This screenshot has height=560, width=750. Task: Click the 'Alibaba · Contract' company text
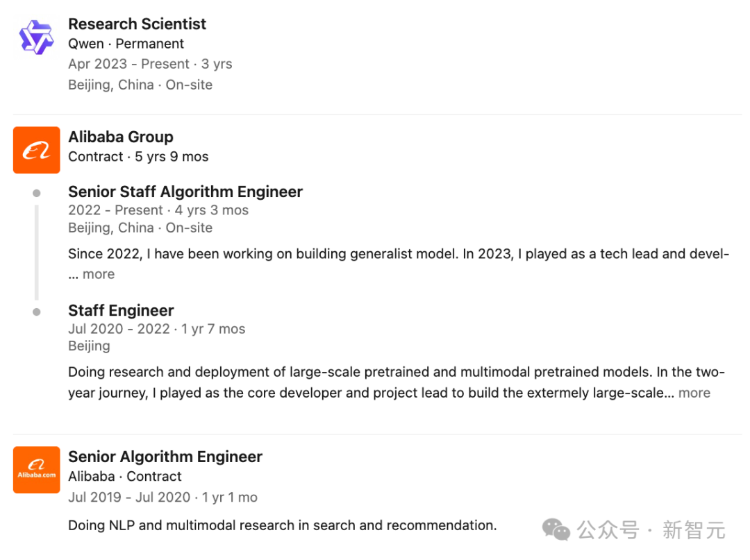[x=124, y=477]
